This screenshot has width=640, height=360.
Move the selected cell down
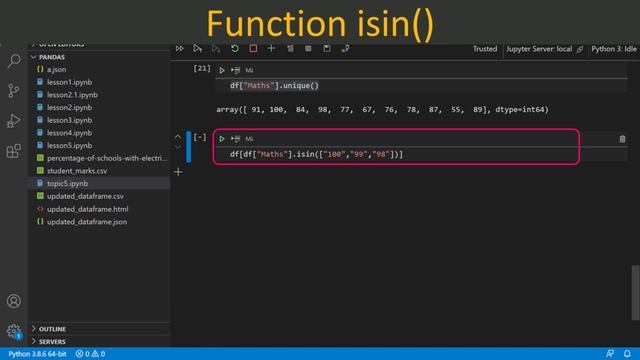pyautogui.click(x=178, y=147)
